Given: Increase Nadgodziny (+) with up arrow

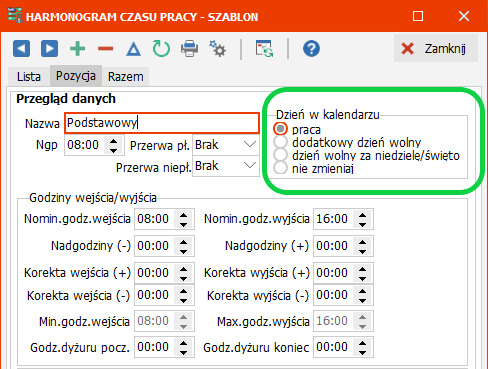Looking at the screenshot, I should click(363, 242).
